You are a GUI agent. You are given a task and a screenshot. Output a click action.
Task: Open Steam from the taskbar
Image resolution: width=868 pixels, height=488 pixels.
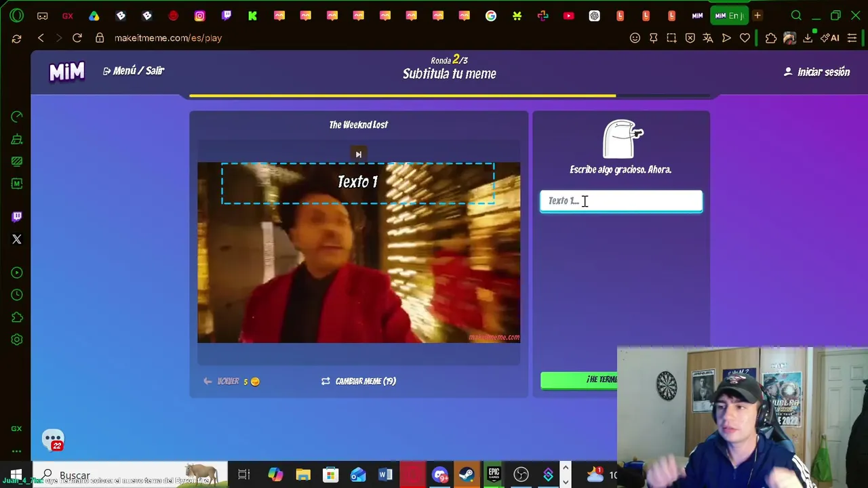pos(467,475)
